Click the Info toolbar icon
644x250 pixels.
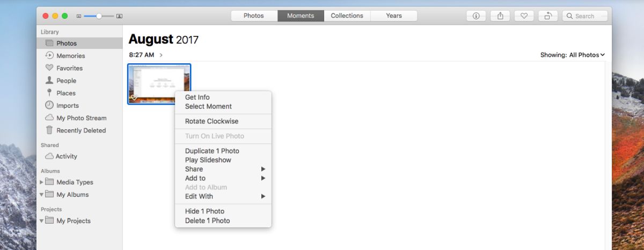click(x=476, y=16)
